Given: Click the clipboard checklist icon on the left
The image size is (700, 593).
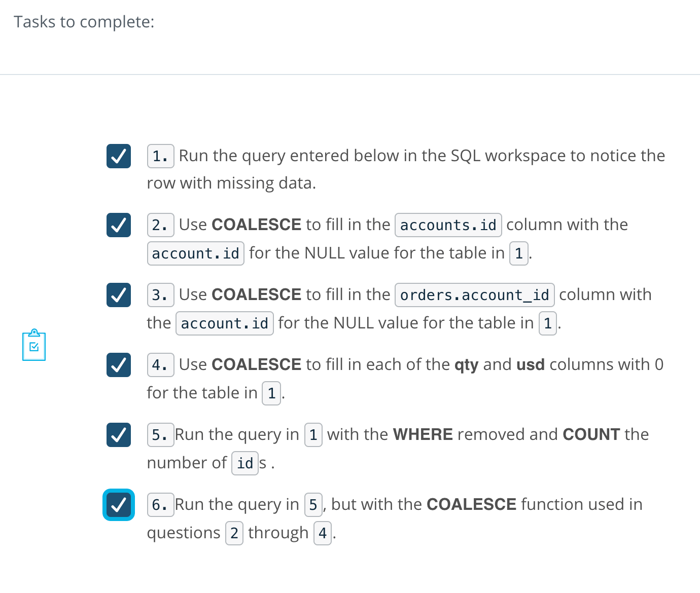Looking at the screenshot, I should (x=33, y=345).
